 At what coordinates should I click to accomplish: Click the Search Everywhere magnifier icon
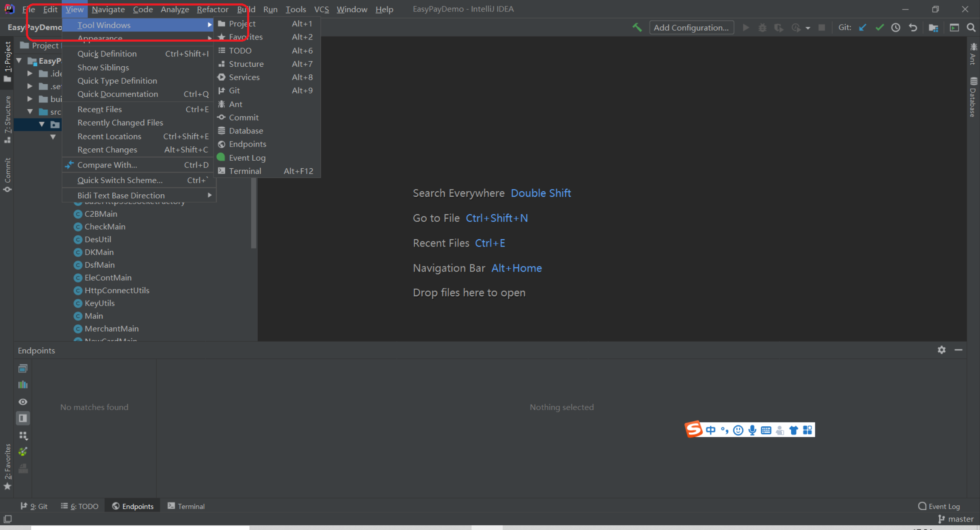[971, 28]
